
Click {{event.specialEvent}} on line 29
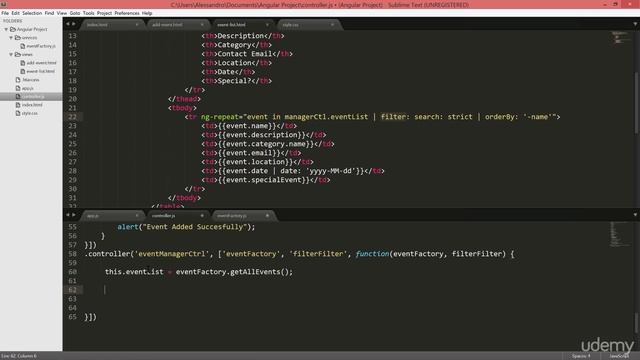pyautogui.click(x=263, y=180)
